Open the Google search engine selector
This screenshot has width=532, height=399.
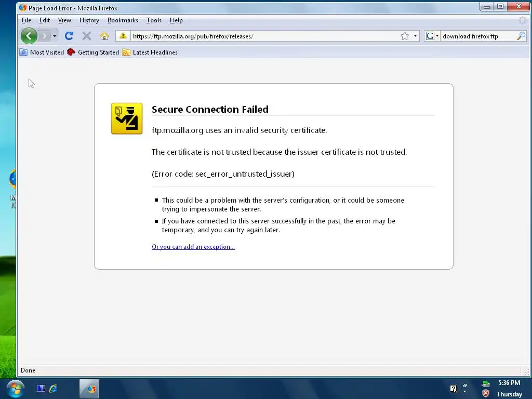tap(432, 36)
